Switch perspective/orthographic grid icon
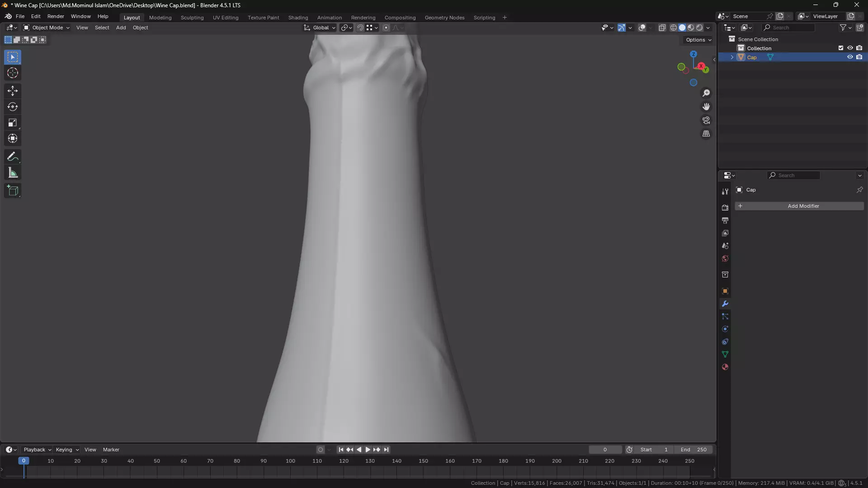 pos(706,134)
